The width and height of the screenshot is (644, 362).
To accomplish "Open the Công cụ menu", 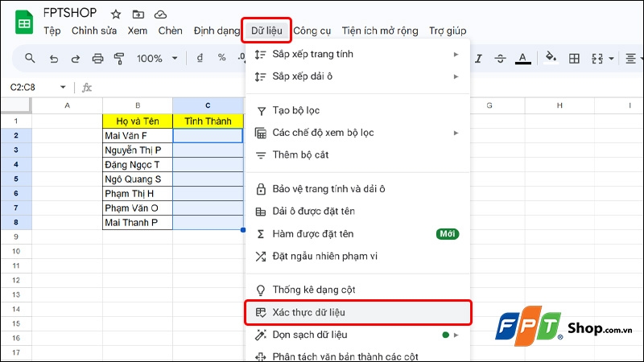I will click(312, 31).
